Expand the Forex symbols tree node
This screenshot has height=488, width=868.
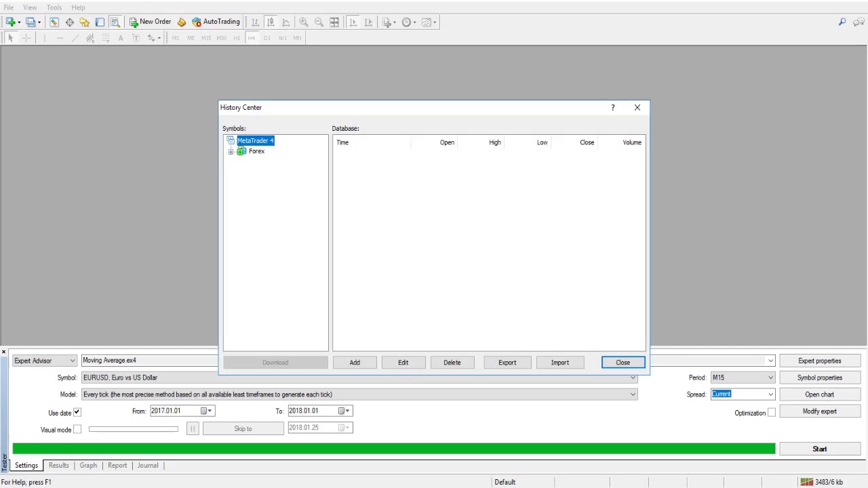[231, 151]
